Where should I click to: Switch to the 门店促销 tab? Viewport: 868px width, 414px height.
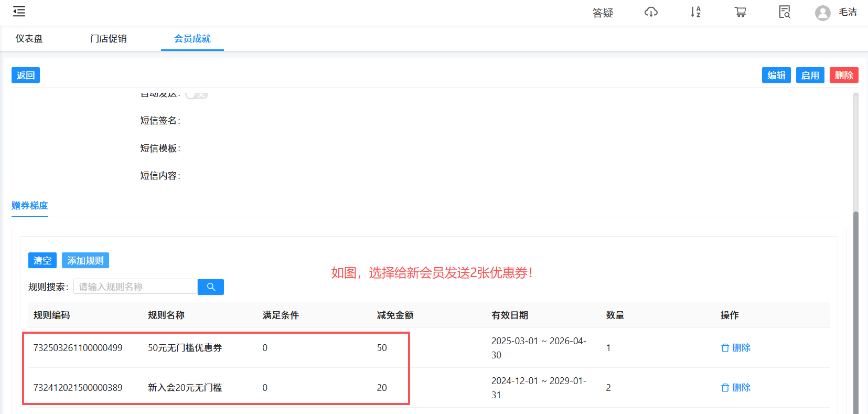point(108,39)
